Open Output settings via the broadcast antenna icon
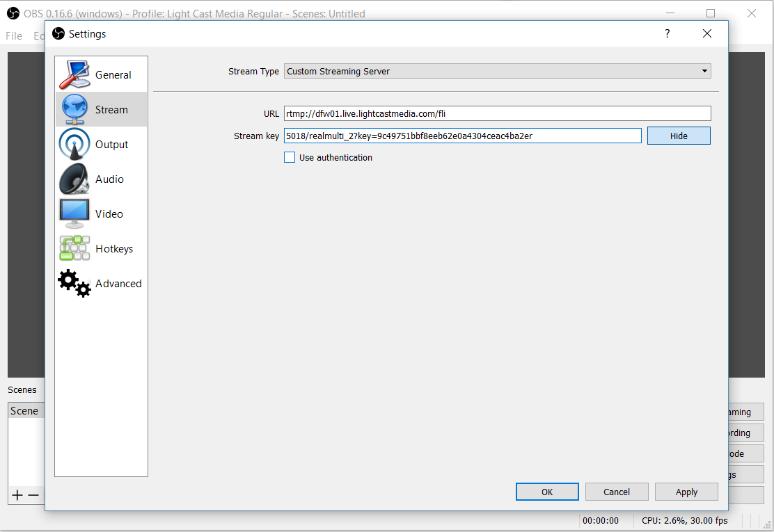 [x=74, y=144]
